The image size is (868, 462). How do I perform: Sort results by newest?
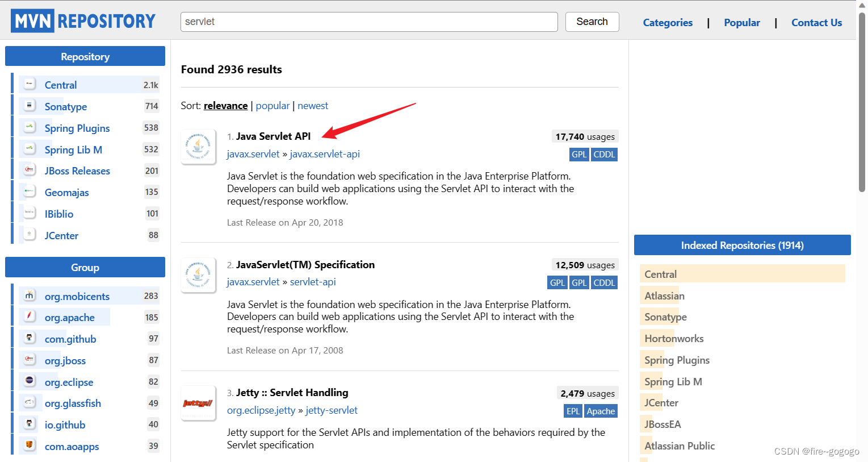313,106
